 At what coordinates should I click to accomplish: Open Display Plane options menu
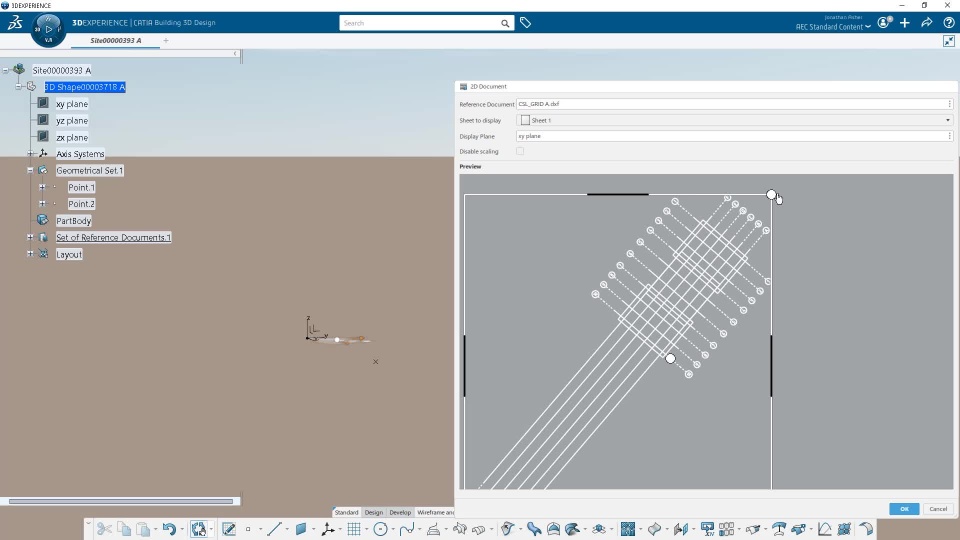[x=950, y=136]
